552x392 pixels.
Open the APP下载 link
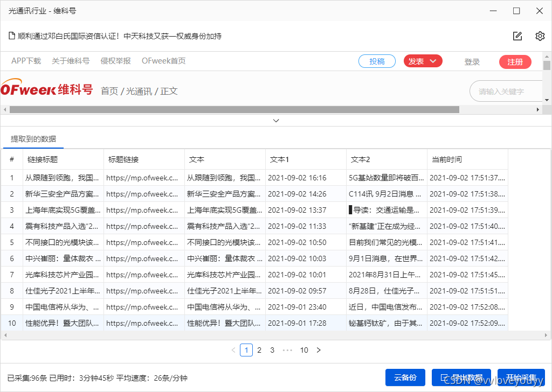(26, 61)
